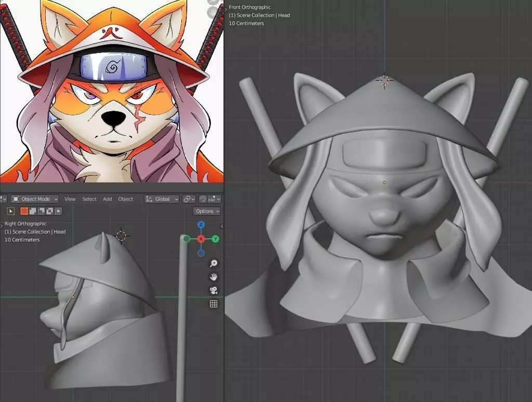Click the zoom magnifier viewport icon
This screenshot has width=532, height=402.
click(214, 264)
